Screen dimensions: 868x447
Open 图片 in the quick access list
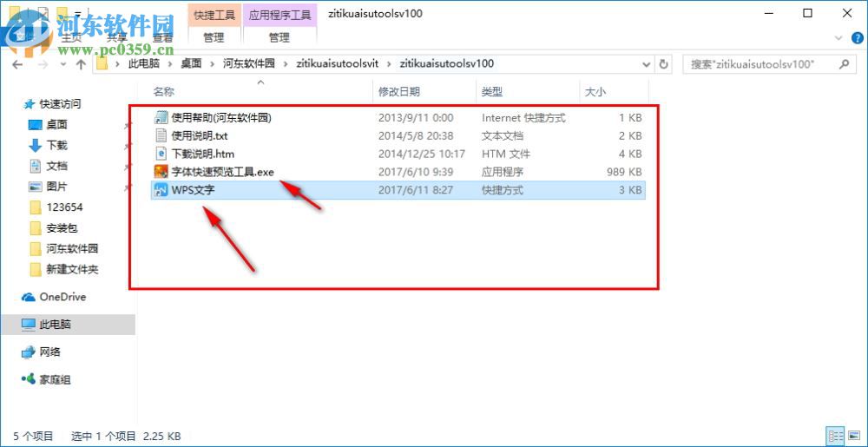click(x=57, y=187)
